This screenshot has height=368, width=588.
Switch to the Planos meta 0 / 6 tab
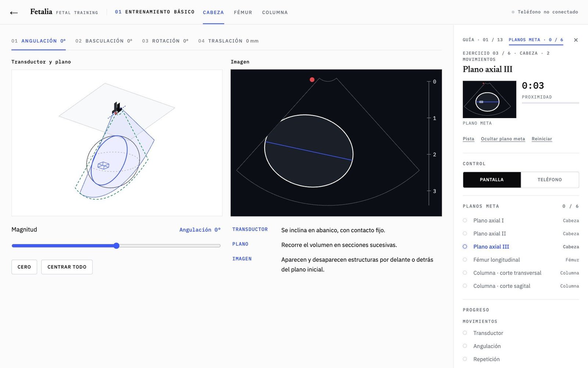point(536,40)
